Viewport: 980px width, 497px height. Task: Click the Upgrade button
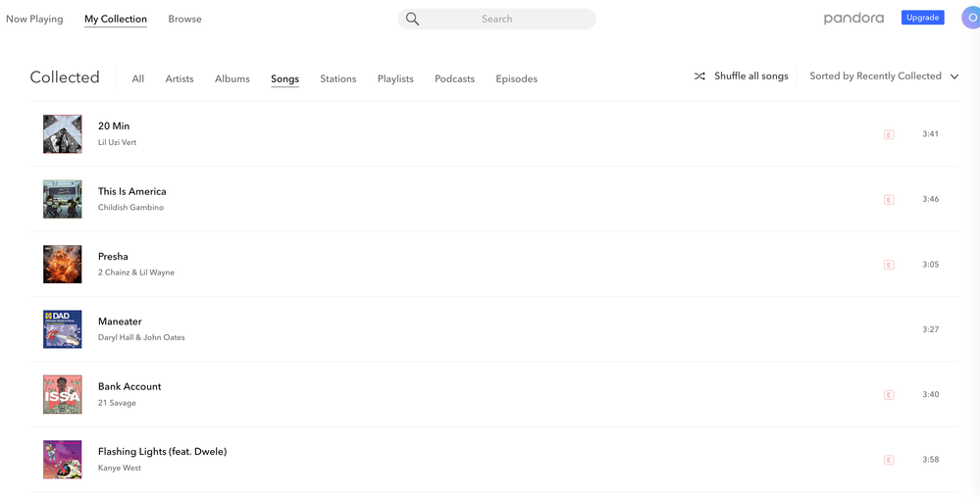pyautogui.click(x=922, y=18)
